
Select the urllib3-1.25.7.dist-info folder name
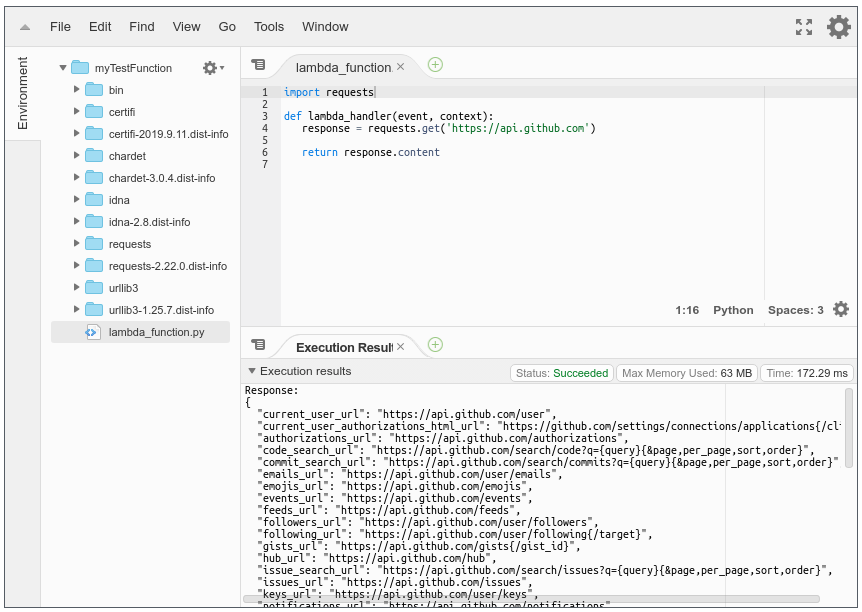click(161, 310)
